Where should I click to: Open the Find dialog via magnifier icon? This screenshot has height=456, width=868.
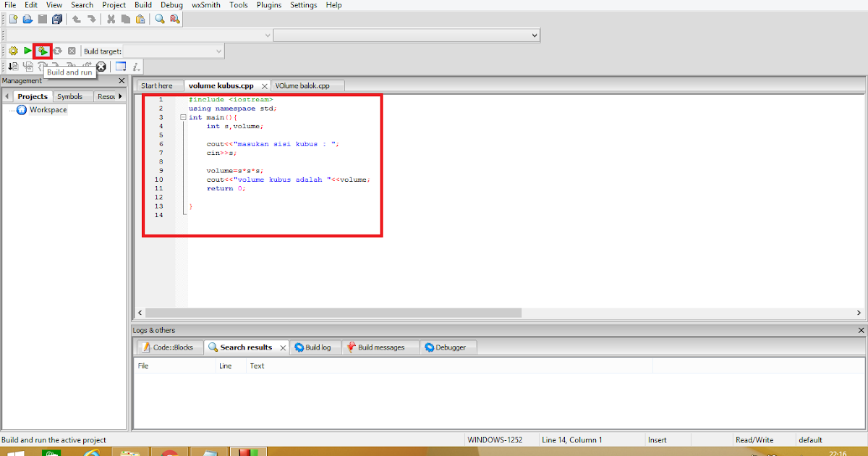(159, 19)
